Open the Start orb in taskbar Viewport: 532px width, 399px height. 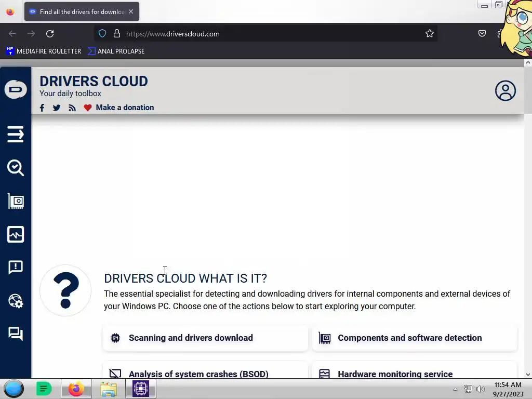14,389
